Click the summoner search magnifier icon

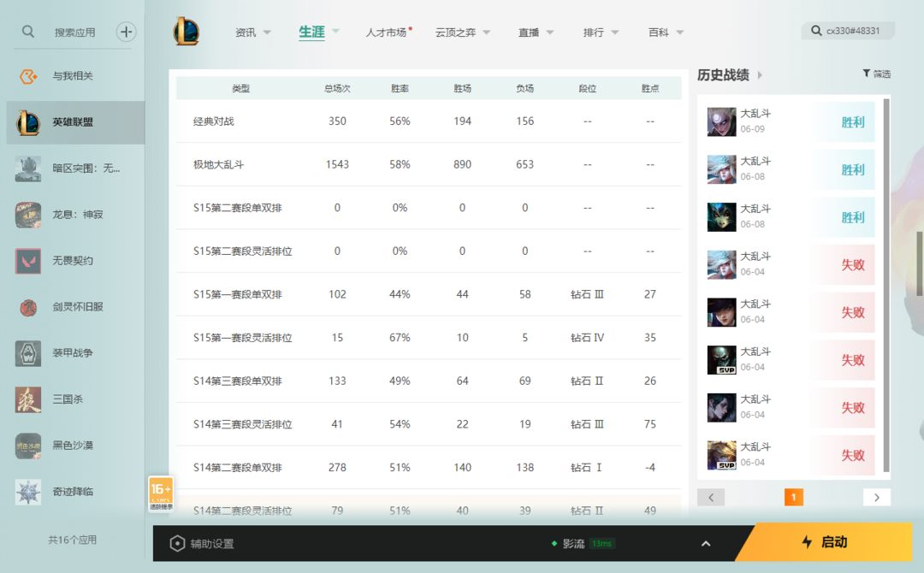point(816,31)
